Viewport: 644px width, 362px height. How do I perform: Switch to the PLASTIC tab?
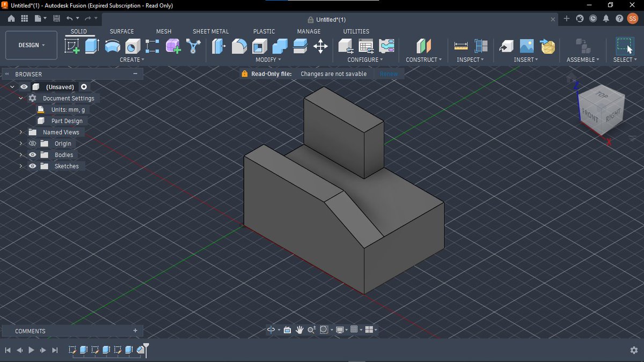[264, 32]
